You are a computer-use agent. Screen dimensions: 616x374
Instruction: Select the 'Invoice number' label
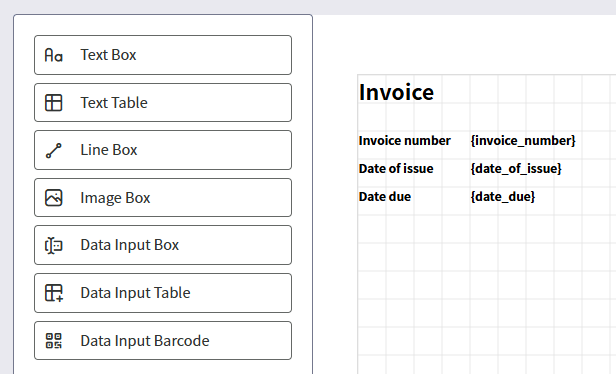tap(405, 141)
